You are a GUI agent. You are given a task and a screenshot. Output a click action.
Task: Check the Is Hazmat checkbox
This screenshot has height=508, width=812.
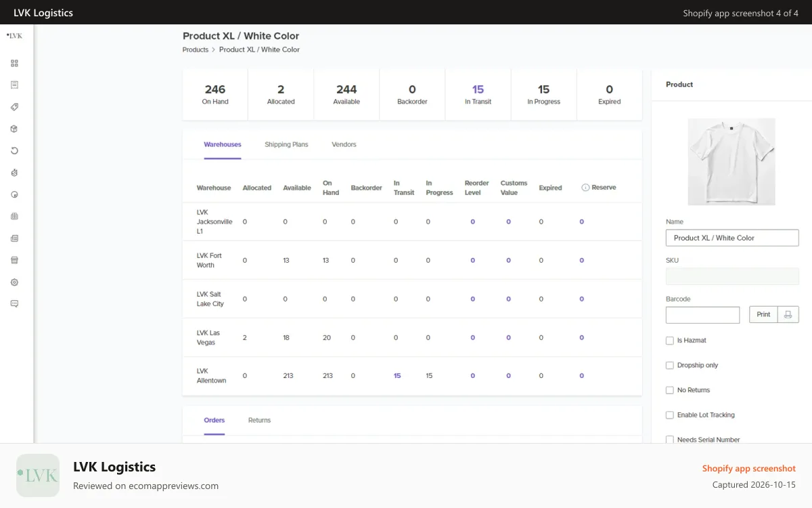[x=670, y=341]
